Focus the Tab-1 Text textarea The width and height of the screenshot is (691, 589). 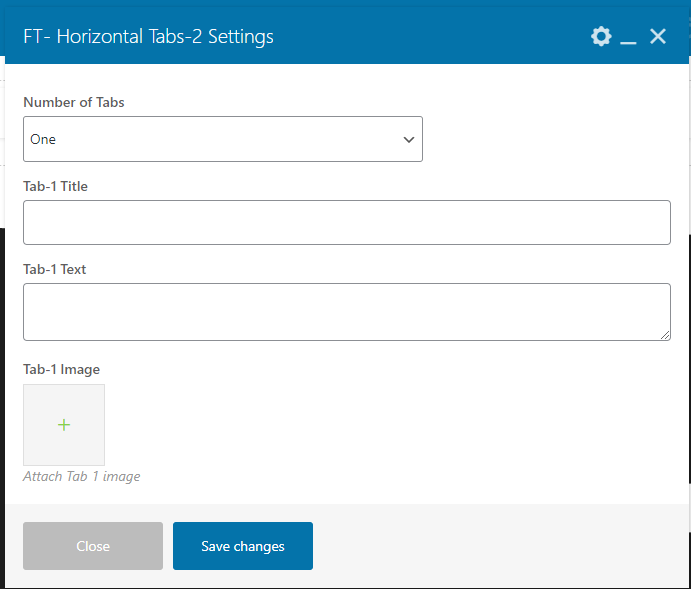[347, 312]
